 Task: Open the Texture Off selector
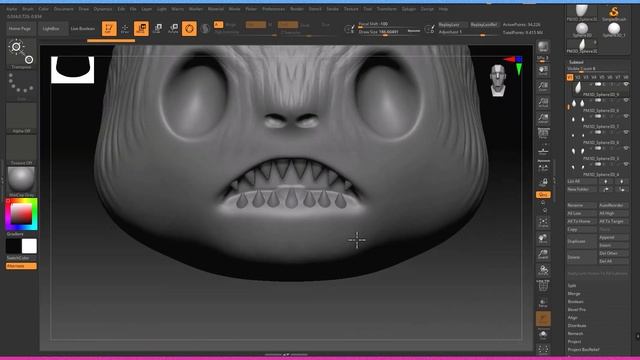coord(21,150)
